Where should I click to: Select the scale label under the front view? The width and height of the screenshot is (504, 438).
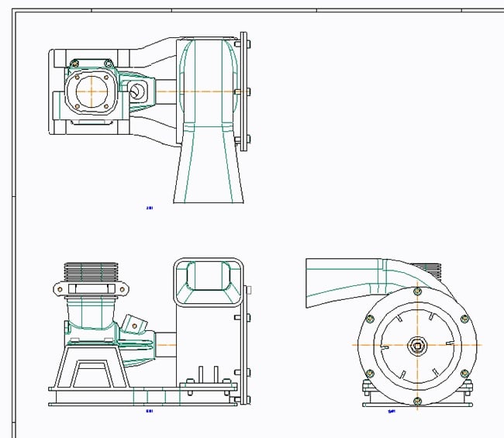pos(149,412)
